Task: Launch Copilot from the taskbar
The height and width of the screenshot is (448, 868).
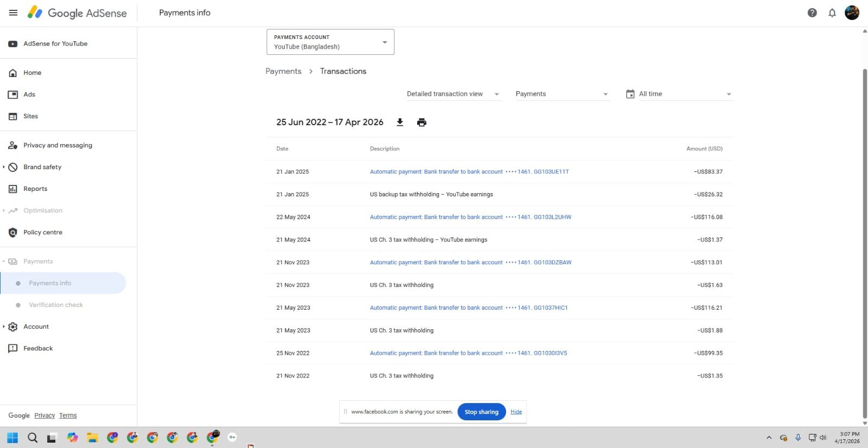Action: pos(72,437)
